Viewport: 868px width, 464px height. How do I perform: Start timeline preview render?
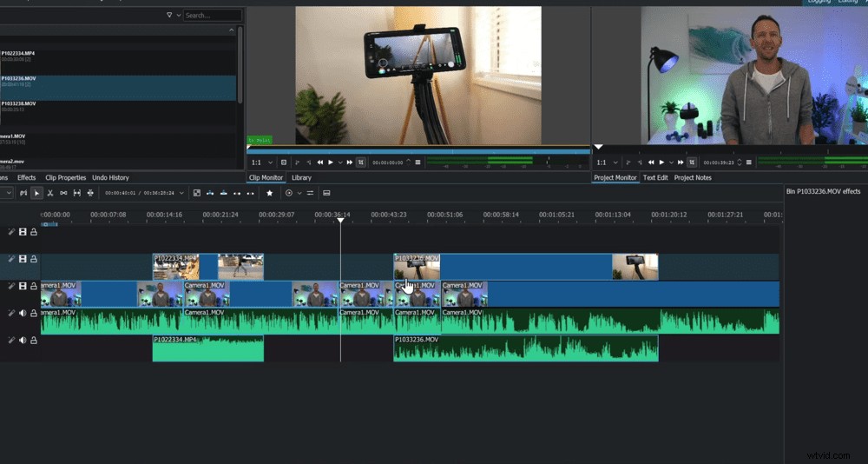coord(289,193)
